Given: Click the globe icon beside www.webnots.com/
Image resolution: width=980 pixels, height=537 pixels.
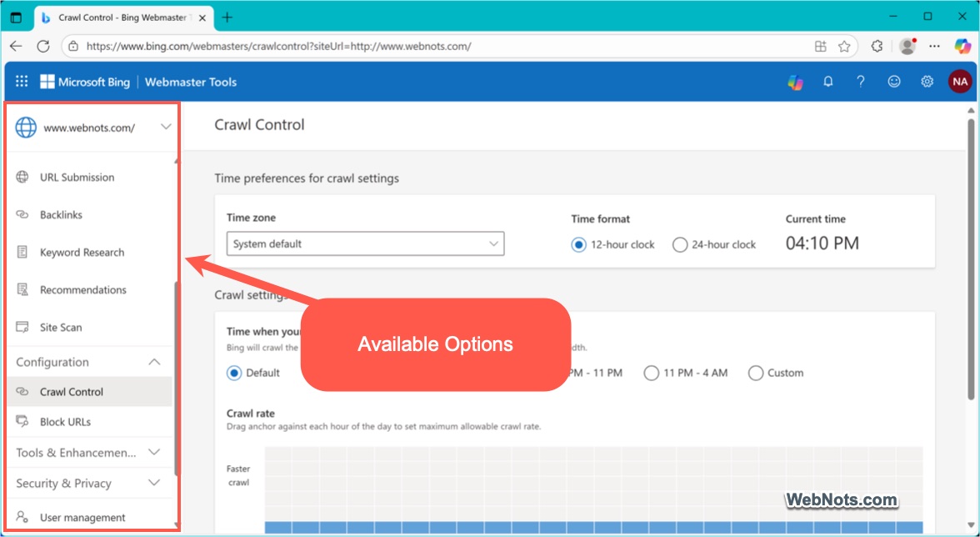Looking at the screenshot, I should coord(26,127).
